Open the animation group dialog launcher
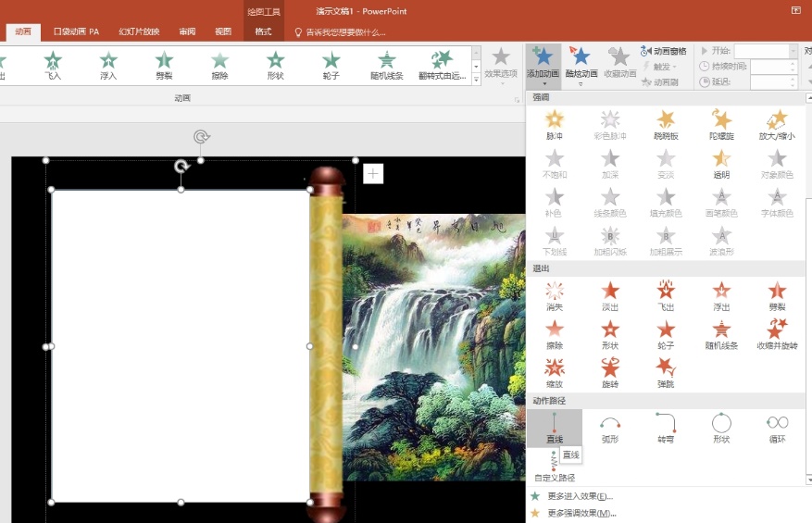This screenshot has width=812, height=523. pos(517,99)
